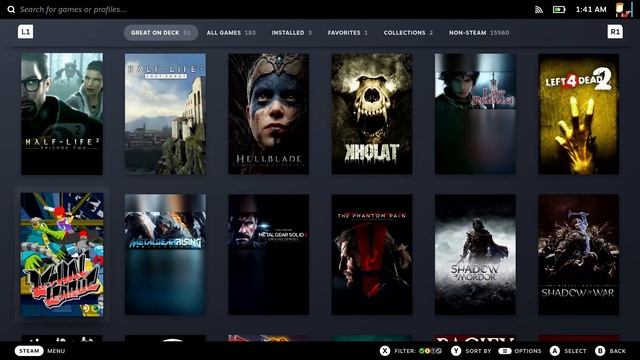Launch Left 4 Dead 2 cover

(x=578, y=114)
